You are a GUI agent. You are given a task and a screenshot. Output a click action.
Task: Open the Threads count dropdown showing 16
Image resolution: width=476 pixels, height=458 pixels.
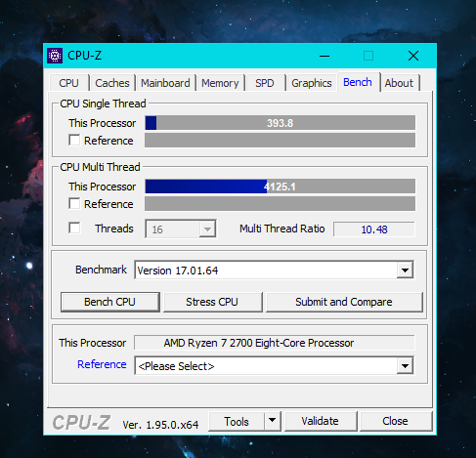pos(181,229)
